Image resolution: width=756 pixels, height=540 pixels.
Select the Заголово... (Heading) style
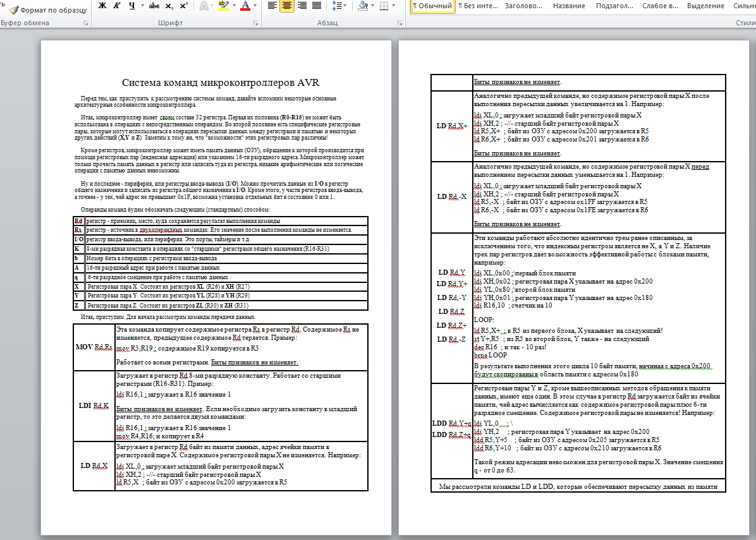click(x=523, y=6)
